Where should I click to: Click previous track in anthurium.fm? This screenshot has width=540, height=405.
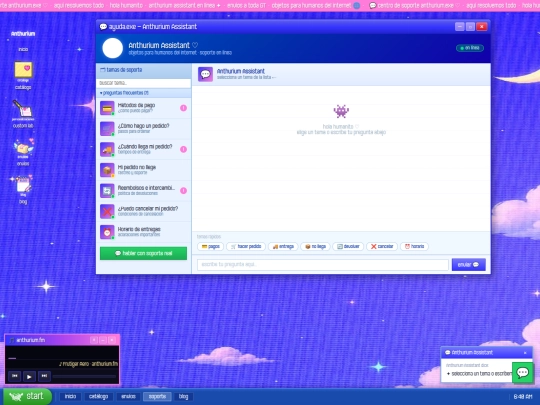tap(14, 376)
